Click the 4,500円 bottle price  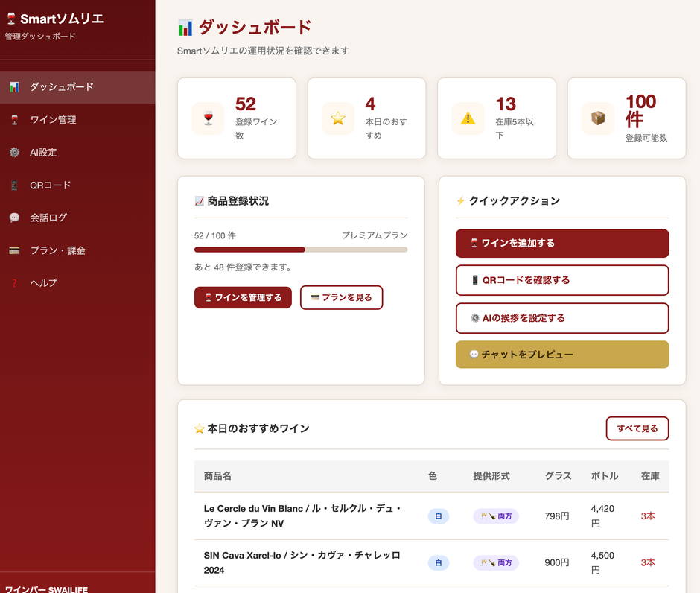[x=602, y=562]
